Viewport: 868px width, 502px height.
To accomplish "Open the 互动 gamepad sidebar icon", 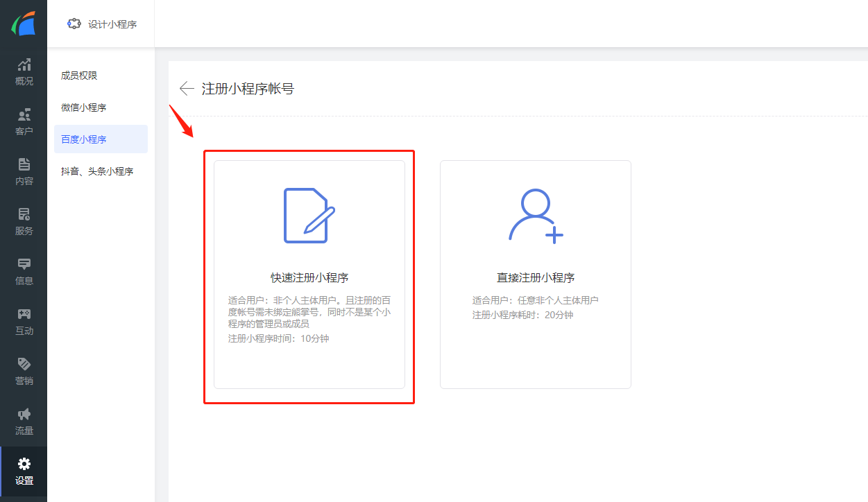I will 24,314.
